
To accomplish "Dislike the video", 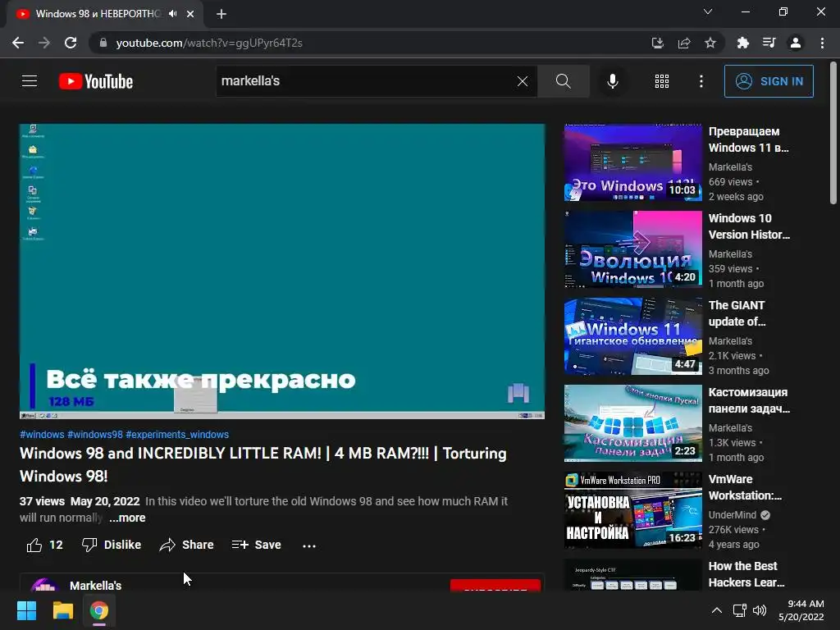I will point(112,545).
